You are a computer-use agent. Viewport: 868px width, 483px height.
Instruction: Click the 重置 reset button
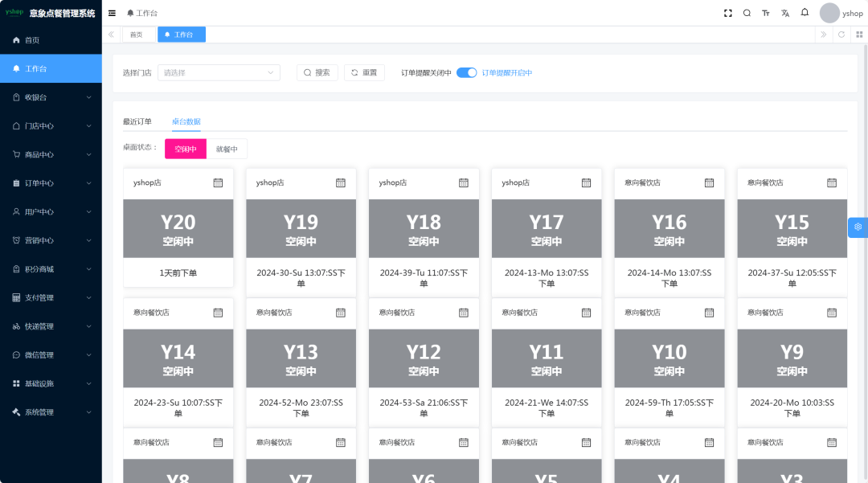point(364,73)
